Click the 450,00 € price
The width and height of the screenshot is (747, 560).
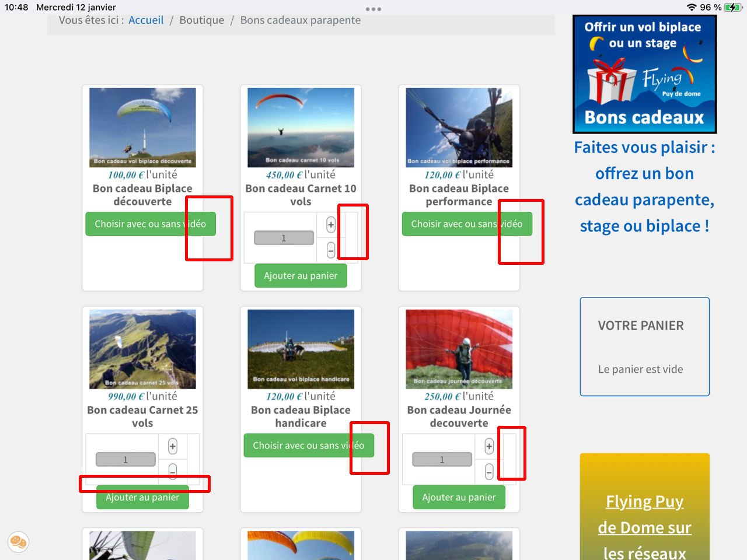coord(284,175)
